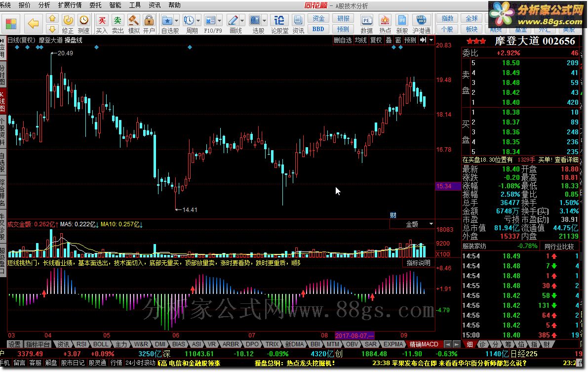588x372 pixels.
Task: Select the RSI indicator tab
Action: 81,344
